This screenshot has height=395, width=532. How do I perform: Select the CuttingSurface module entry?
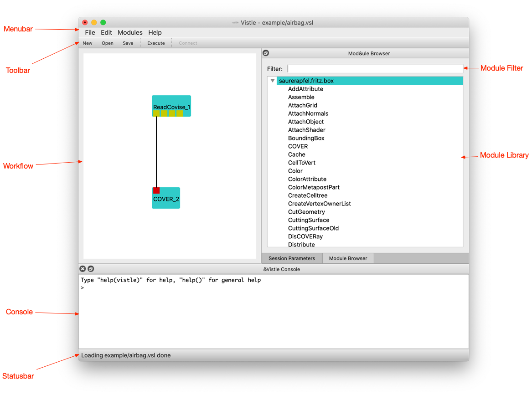[x=309, y=220]
